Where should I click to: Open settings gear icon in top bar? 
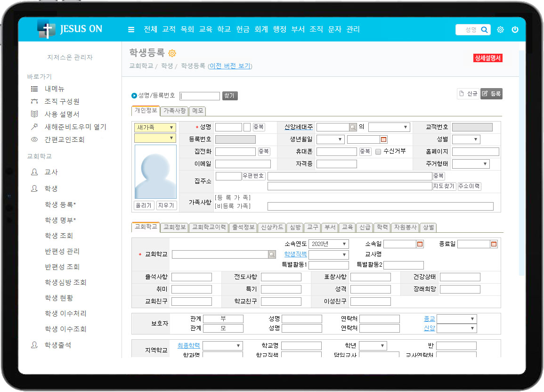[x=500, y=30]
